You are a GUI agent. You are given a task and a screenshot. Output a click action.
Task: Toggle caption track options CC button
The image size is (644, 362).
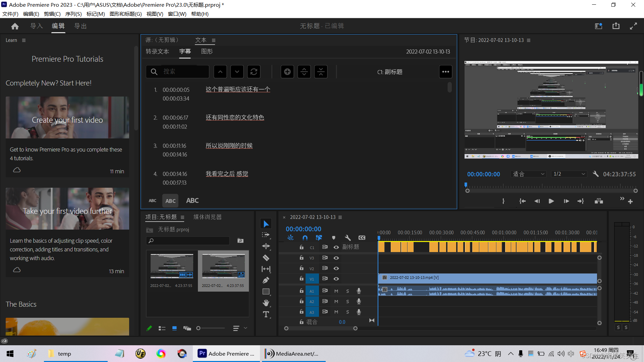(x=362, y=238)
